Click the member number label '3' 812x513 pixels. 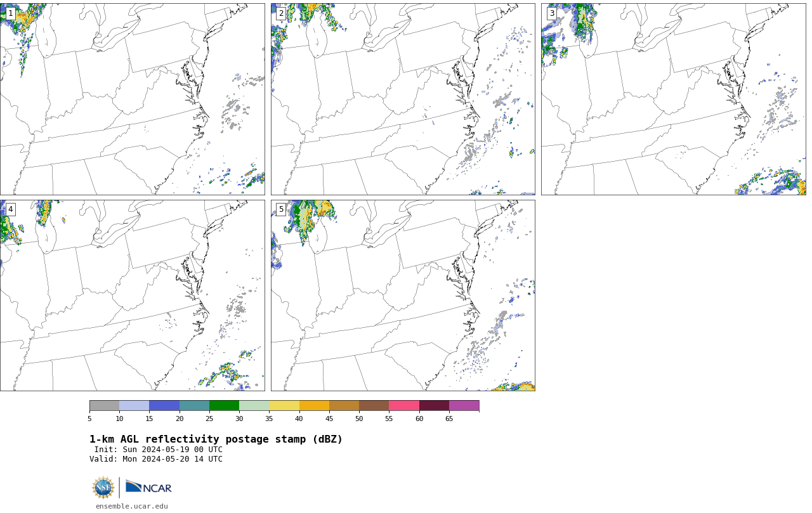pyautogui.click(x=551, y=13)
